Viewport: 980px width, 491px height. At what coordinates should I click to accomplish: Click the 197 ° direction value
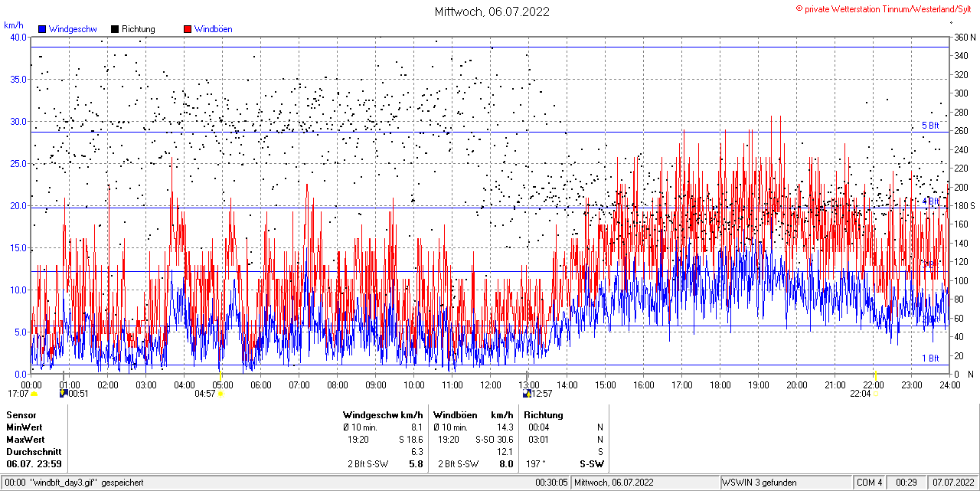[x=534, y=464]
